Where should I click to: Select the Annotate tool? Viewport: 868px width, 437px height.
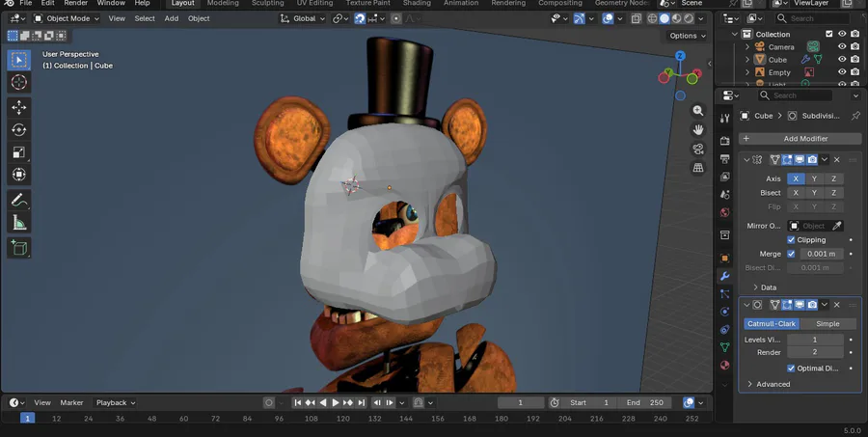[x=19, y=200]
